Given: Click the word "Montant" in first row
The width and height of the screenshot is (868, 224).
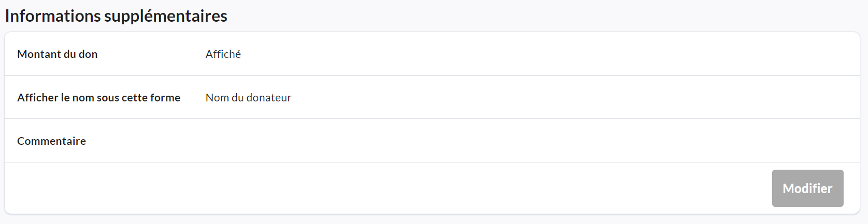Looking at the screenshot, I should coord(39,54).
